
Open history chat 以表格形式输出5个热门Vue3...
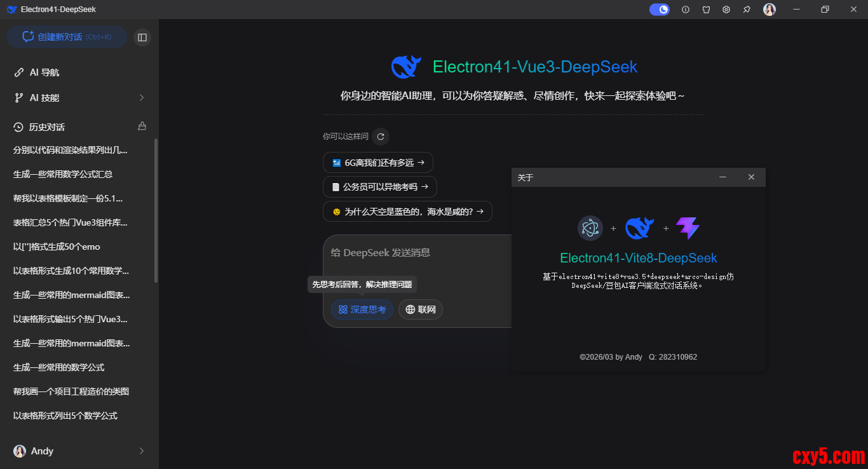[71, 319]
